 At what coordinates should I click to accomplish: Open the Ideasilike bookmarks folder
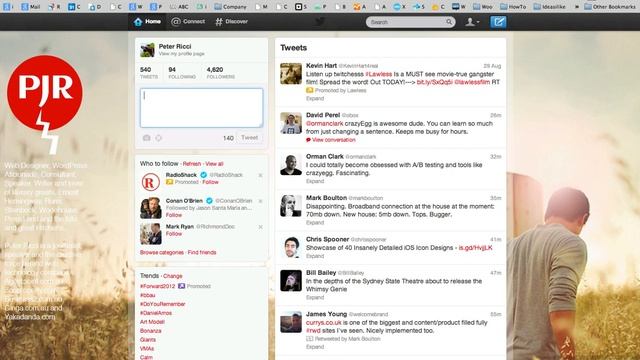coord(549,7)
